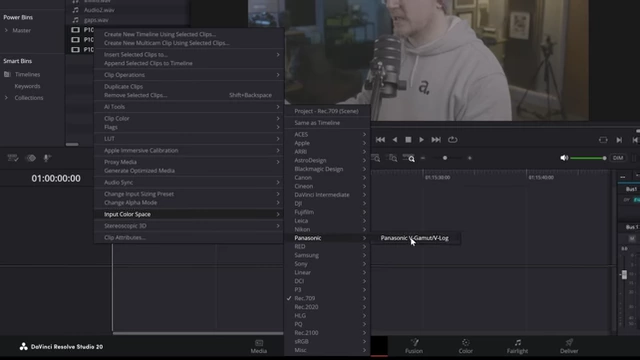640x360 pixels.
Task: Open the Color page
Action: (465, 346)
